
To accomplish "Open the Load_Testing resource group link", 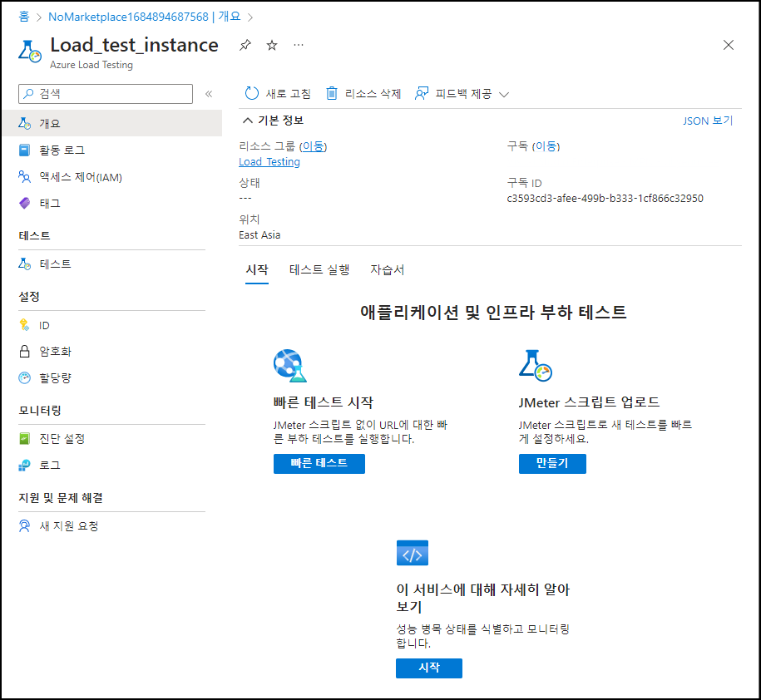I will point(269,162).
